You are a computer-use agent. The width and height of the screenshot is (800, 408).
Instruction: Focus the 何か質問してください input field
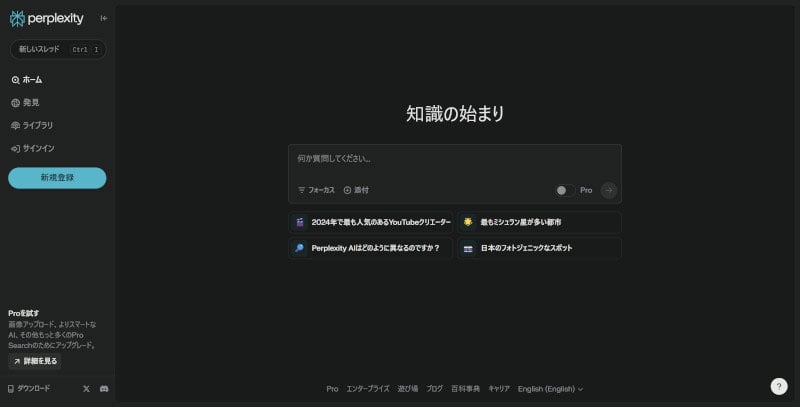[x=455, y=159]
